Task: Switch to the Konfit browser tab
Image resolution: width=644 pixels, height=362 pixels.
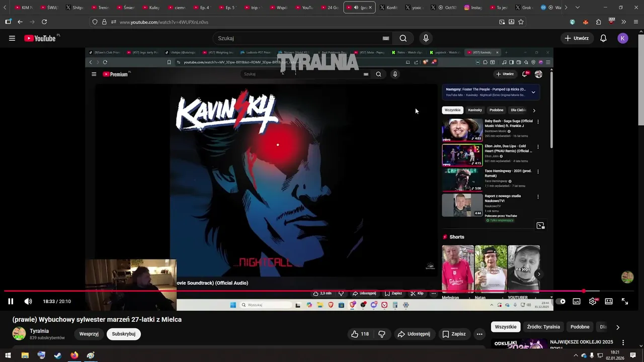Action: click(389, 8)
